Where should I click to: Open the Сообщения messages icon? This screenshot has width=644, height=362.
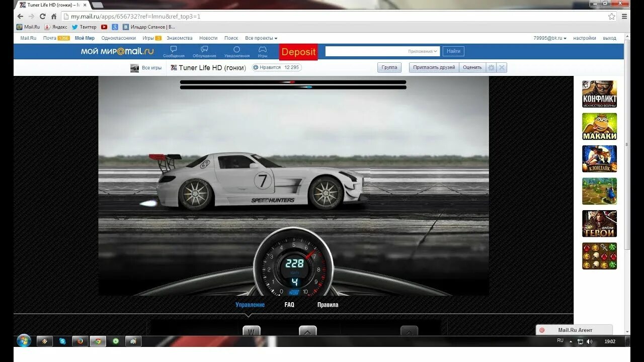[174, 49]
